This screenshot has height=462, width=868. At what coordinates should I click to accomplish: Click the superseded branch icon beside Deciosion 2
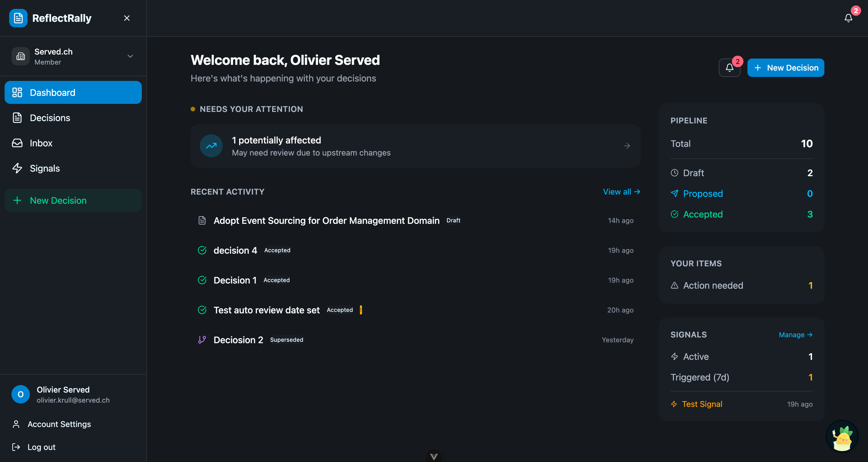tap(202, 340)
